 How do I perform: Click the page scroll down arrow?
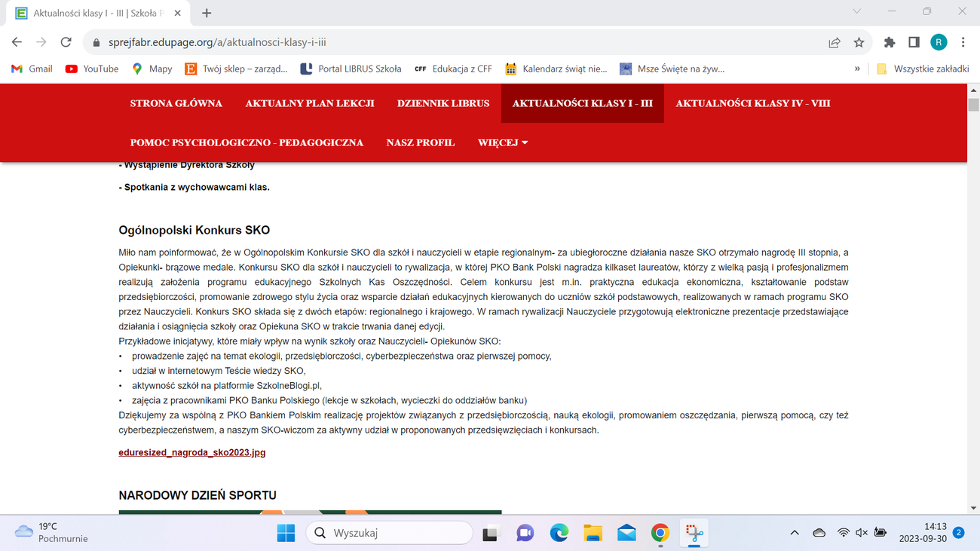tap(973, 509)
